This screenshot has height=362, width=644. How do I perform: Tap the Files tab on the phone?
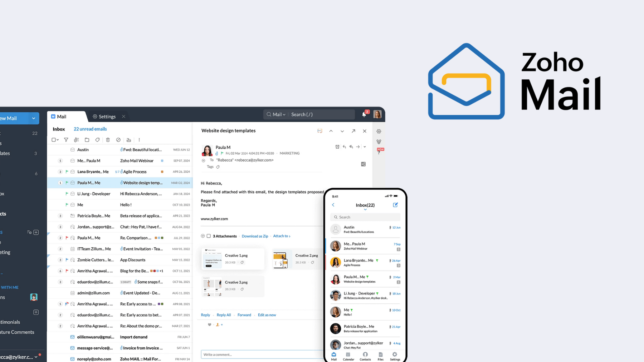[380, 356]
